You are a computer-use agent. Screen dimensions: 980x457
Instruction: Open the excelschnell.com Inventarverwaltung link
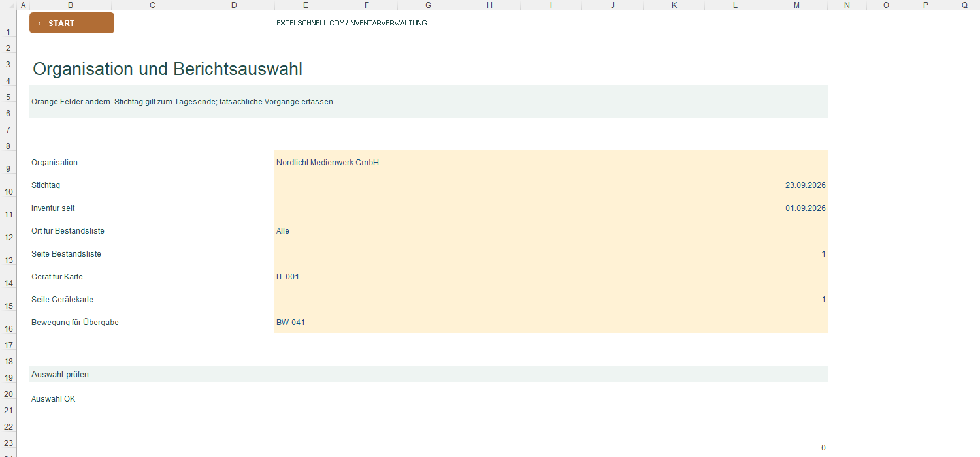point(351,23)
